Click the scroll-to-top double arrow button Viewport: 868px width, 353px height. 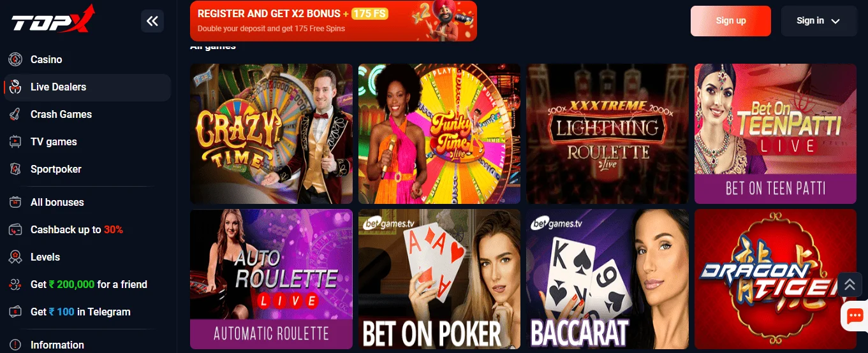[850, 284]
